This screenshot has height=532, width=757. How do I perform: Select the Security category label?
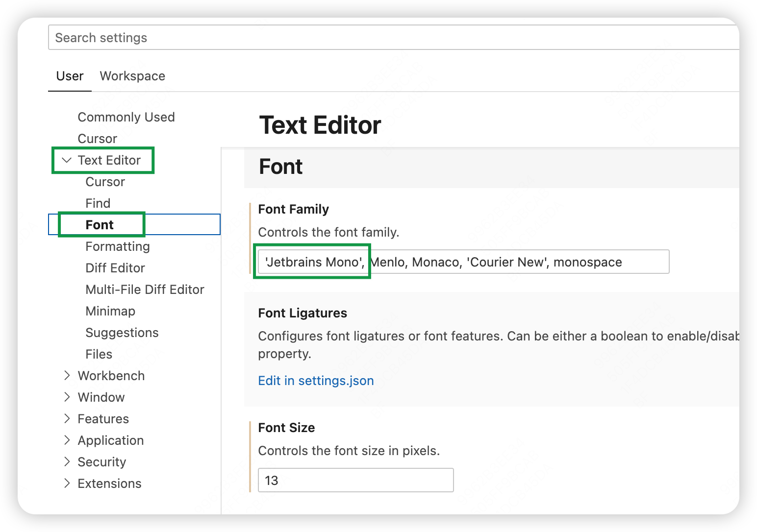point(101,462)
